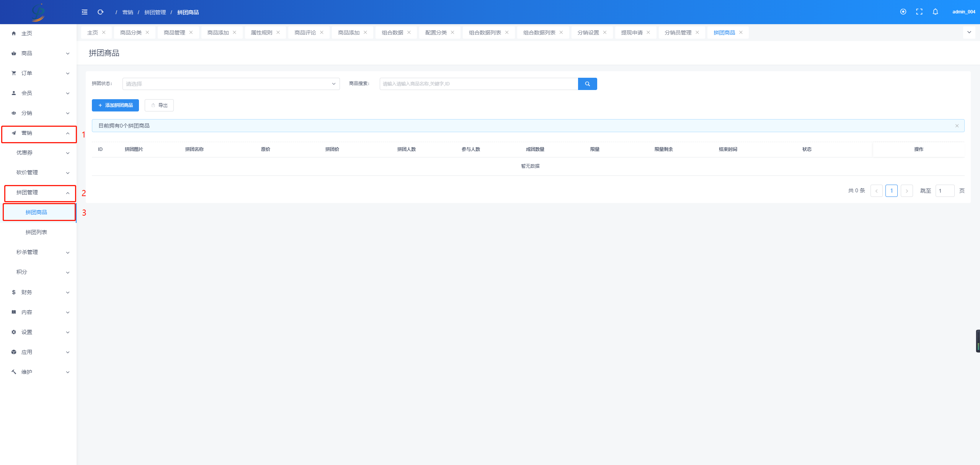Close the 商品分类 tab
Viewport: 980px width, 465px height.
(147, 33)
